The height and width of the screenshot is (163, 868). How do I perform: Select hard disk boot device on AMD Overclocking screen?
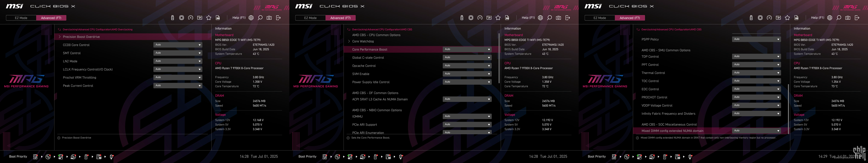tap(35, 157)
